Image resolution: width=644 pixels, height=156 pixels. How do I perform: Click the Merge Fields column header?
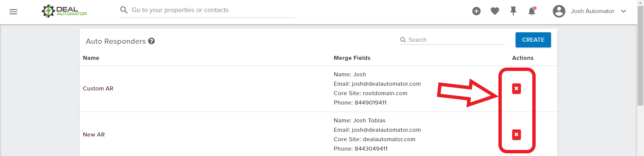352,58
